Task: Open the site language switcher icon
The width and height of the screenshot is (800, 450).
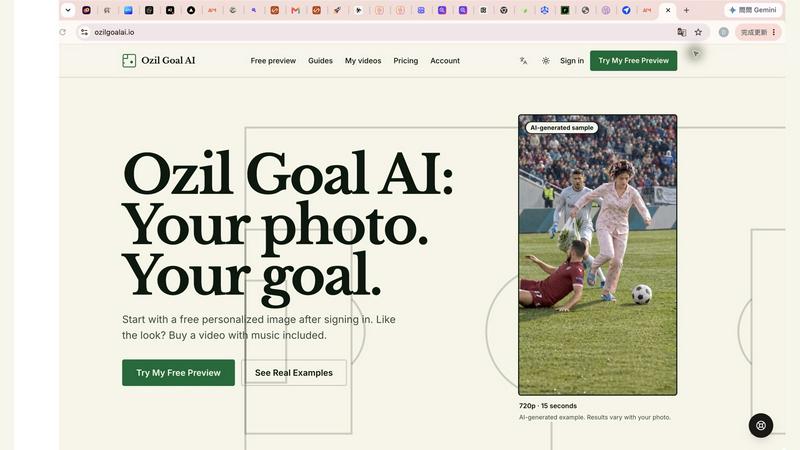Action: pyautogui.click(x=523, y=61)
